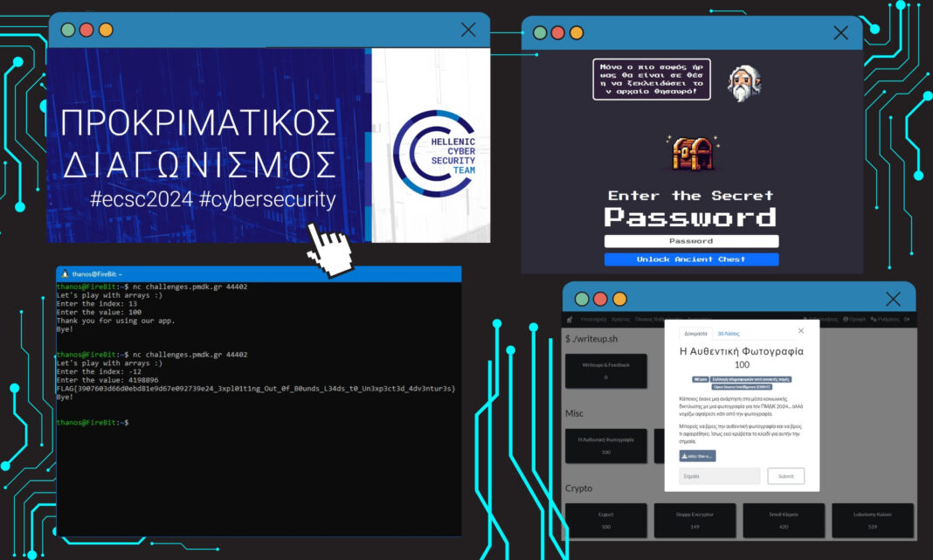Submit the flag via the Submit button
The width and height of the screenshot is (933, 560).
[x=785, y=475]
